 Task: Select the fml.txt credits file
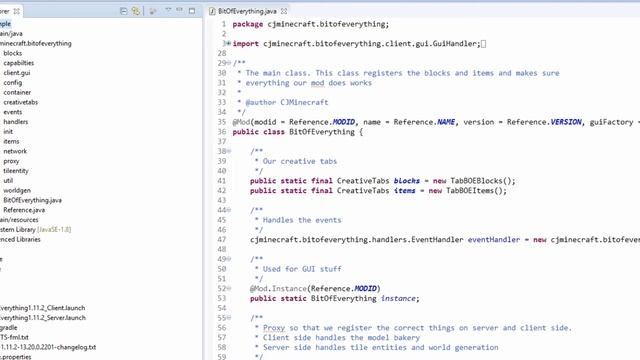14,337
